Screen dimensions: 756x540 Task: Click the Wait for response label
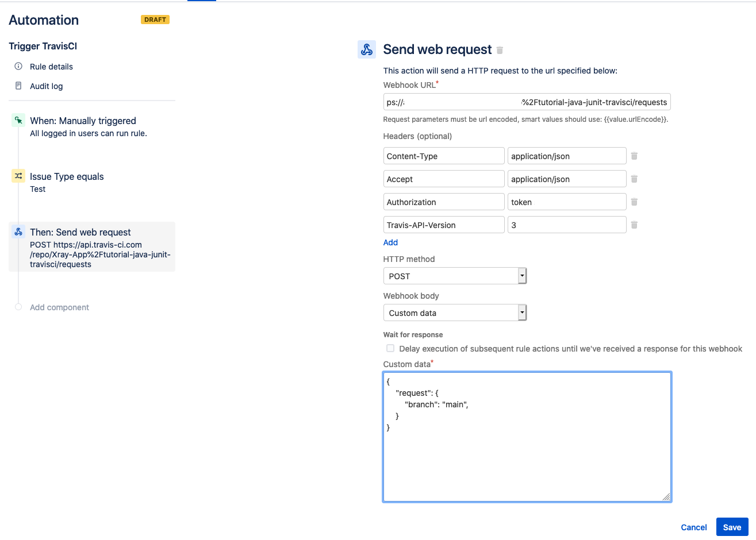413,334
